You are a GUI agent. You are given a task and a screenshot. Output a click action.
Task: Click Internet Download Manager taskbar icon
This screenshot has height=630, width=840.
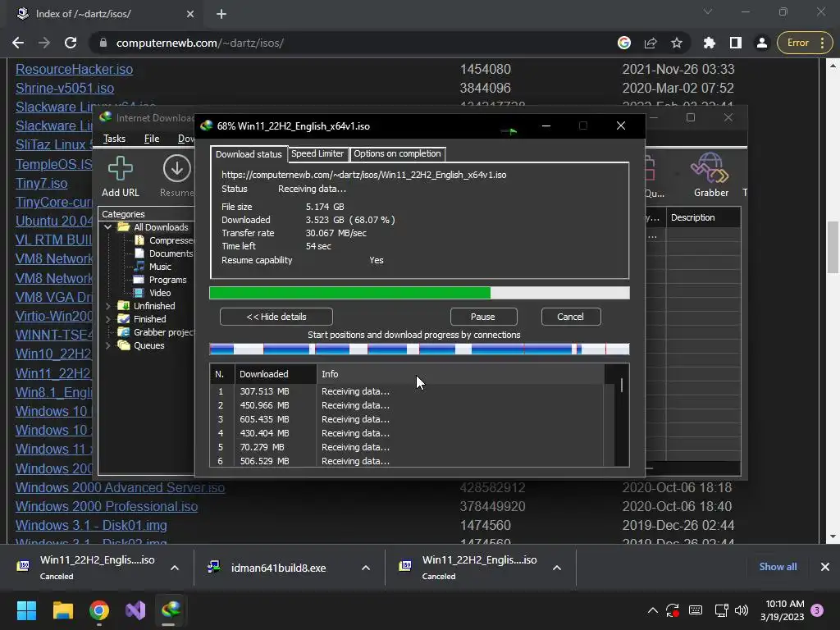click(x=171, y=610)
